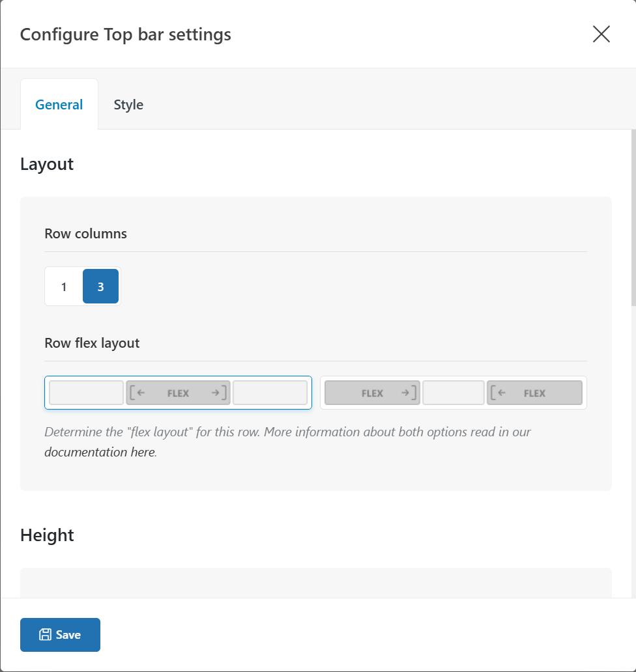This screenshot has height=672, width=636.
Task: Click the center FLEX block in first layout
Action: tap(178, 393)
